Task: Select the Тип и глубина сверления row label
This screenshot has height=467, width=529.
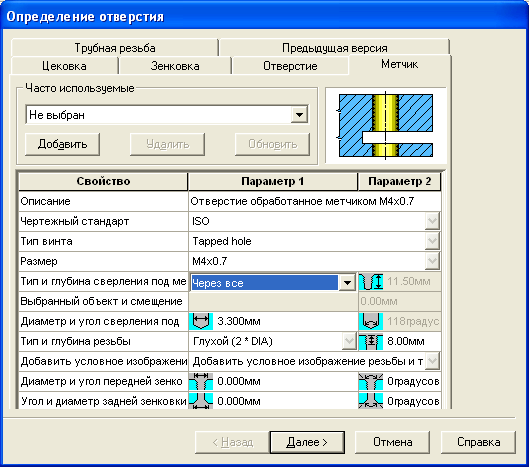Action: point(103,281)
